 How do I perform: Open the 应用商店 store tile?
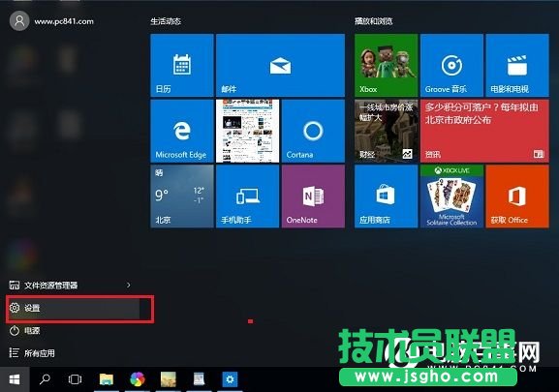click(x=386, y=196)
